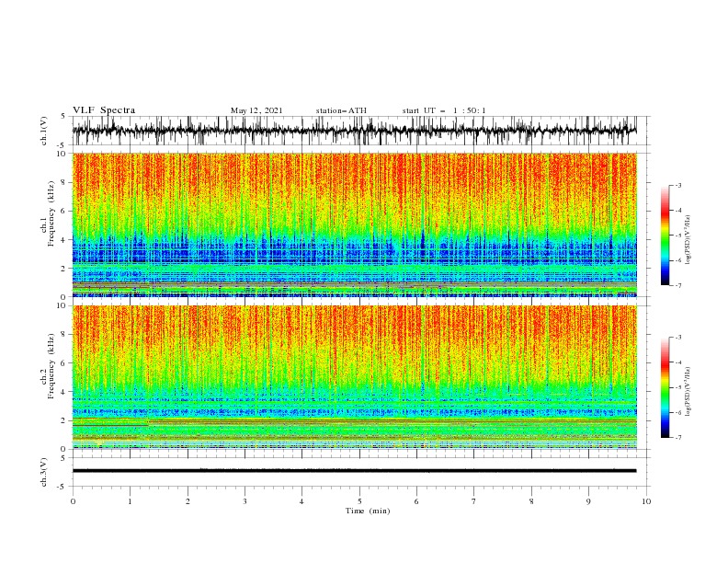Click the "1" minute tick on time axis
The image size is (728, 563).
130,501
